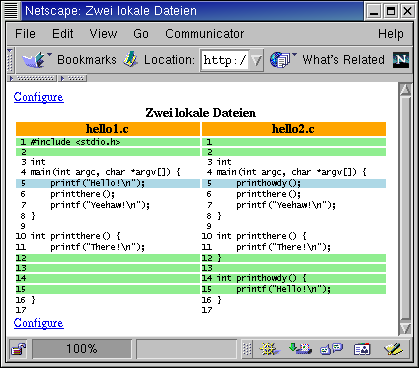Screen dimensions: 419x368
Task: Open the Edit menu
Action: click(x=63, y=34)
